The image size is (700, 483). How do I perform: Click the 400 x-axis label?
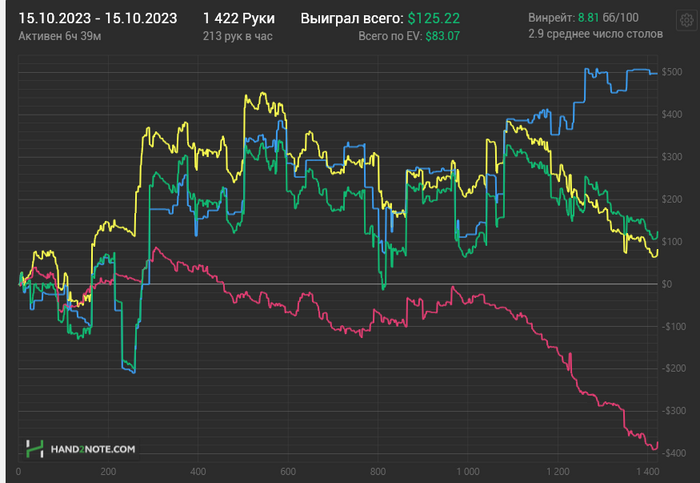(198, 471)
